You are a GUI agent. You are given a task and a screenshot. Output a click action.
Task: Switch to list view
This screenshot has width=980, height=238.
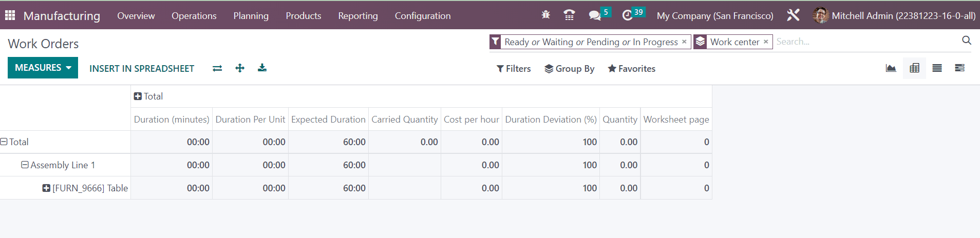coord(937,68)
